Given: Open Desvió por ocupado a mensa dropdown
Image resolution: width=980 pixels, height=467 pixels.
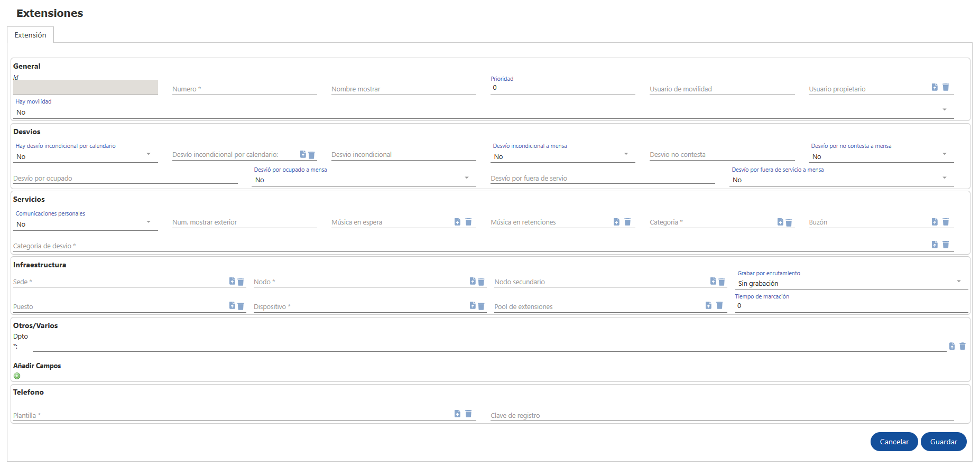Looking at the screenshot, I should coord(364,180).
